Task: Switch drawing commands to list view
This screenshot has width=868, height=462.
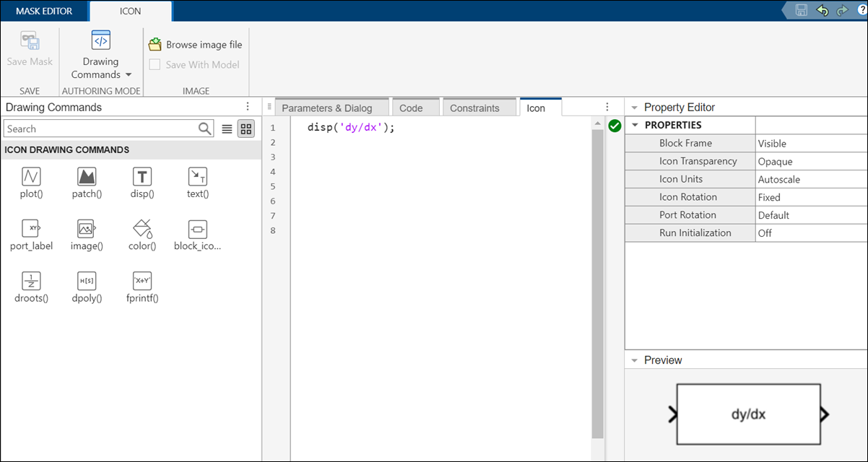Action: click(x=227, y=128)
